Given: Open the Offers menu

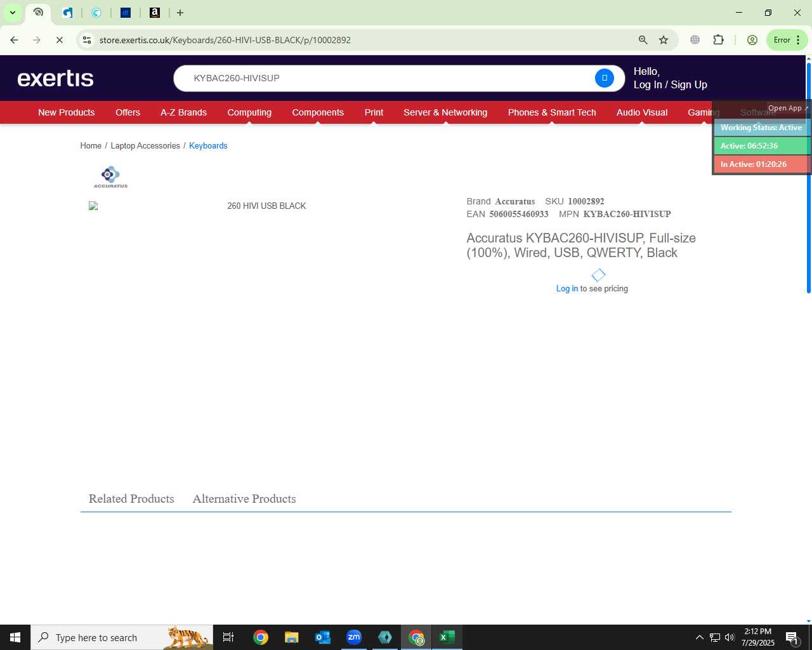Looking at the screenshot, I should [x=128, y=112].
